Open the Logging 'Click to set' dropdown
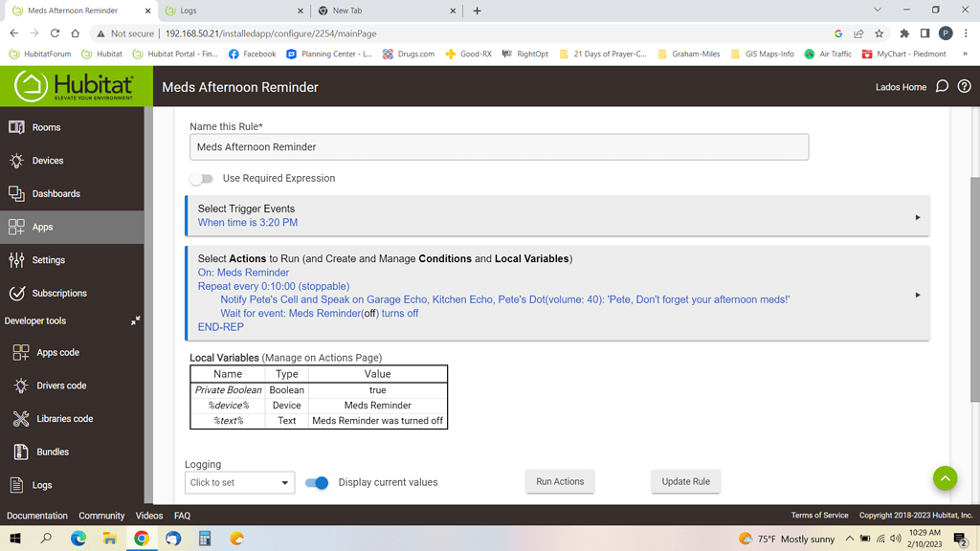980x551 pixels. point(239,483)
